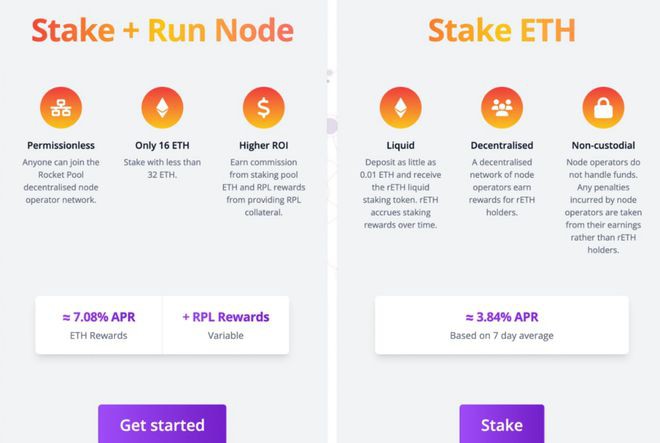Click the Non-custodial padlock icon
The height and width of the screenshot is (443, 660).
[x=602, y=108]
